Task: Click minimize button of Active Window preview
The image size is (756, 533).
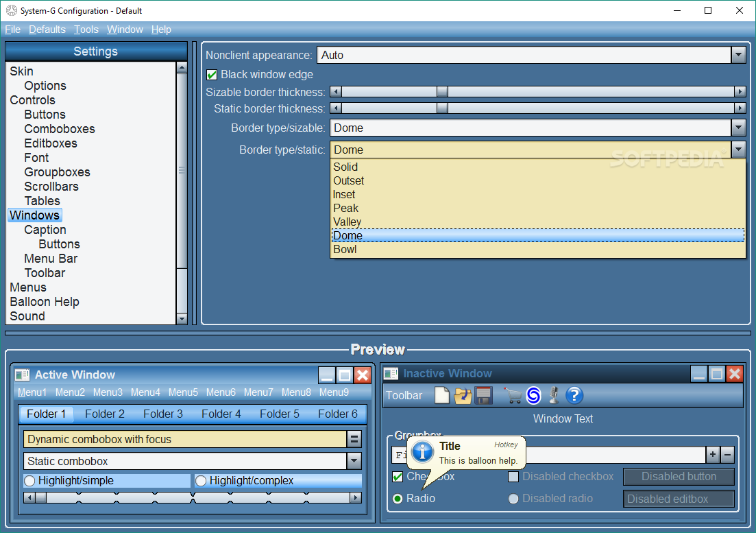Action: click(327, 375)
